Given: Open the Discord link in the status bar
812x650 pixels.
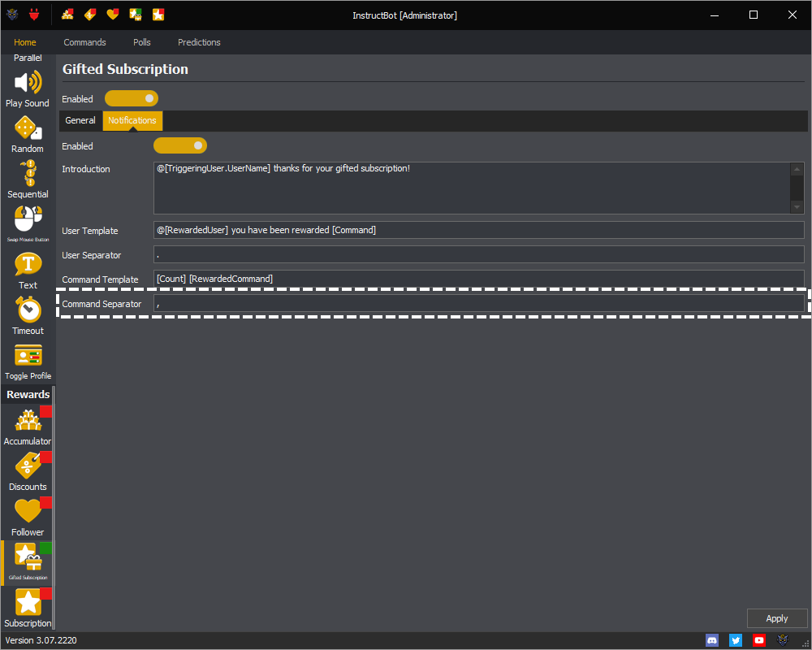Looking at the screenshot, I should point(712,640).
